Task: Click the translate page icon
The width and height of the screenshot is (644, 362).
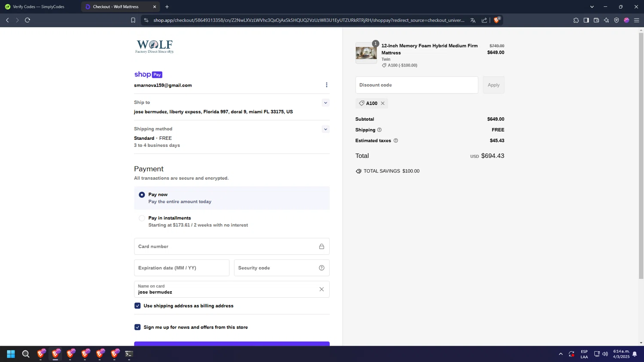Action: click(x=473, y=20)
